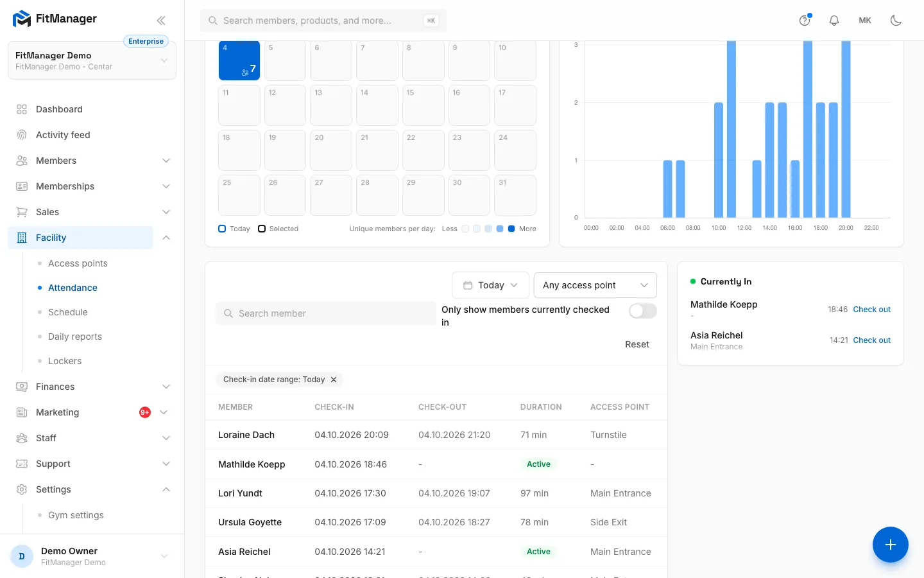Check out Asia Reichel
Screen dimensions: 924x578
tap(871, 340)
